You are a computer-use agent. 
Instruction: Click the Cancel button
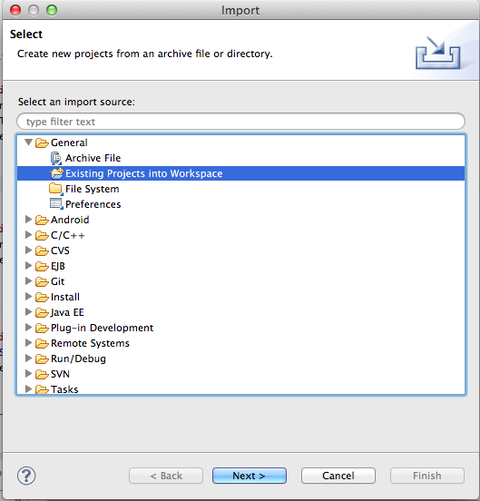click(338, 475)
